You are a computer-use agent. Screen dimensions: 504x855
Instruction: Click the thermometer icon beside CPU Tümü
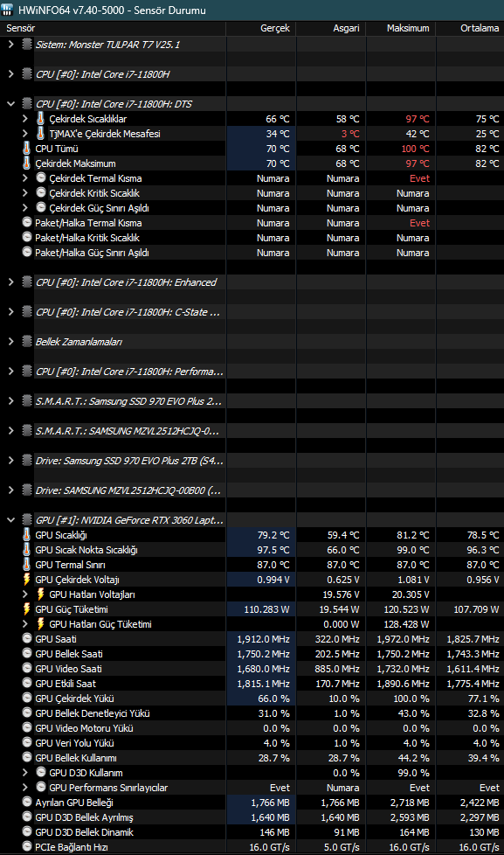(x=27, y=149)
